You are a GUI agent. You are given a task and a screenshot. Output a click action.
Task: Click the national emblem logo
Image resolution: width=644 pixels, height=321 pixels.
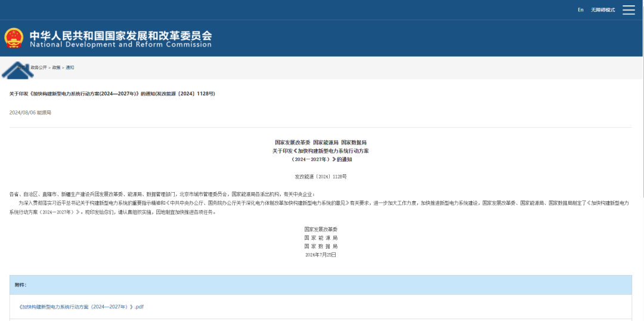[14, 39]
